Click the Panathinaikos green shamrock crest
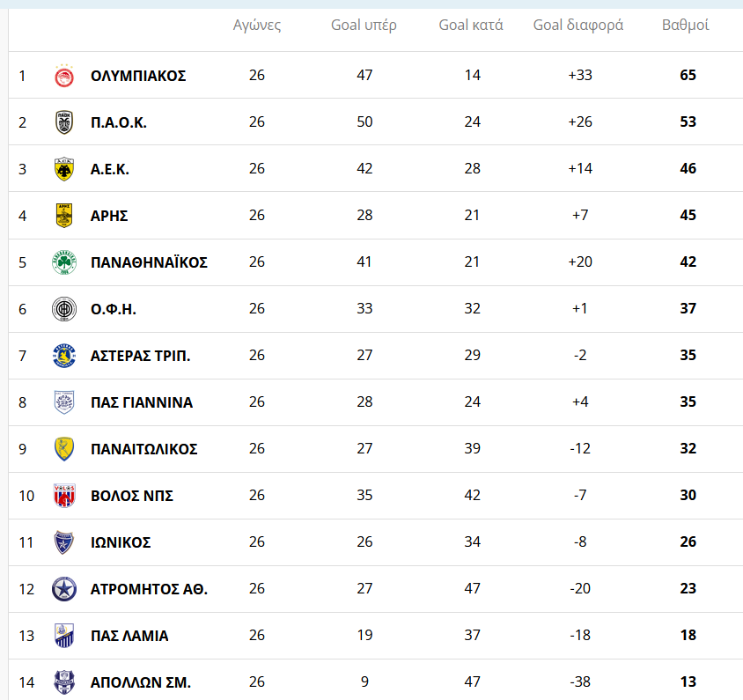The image size is (743, 700). [64, 262]
